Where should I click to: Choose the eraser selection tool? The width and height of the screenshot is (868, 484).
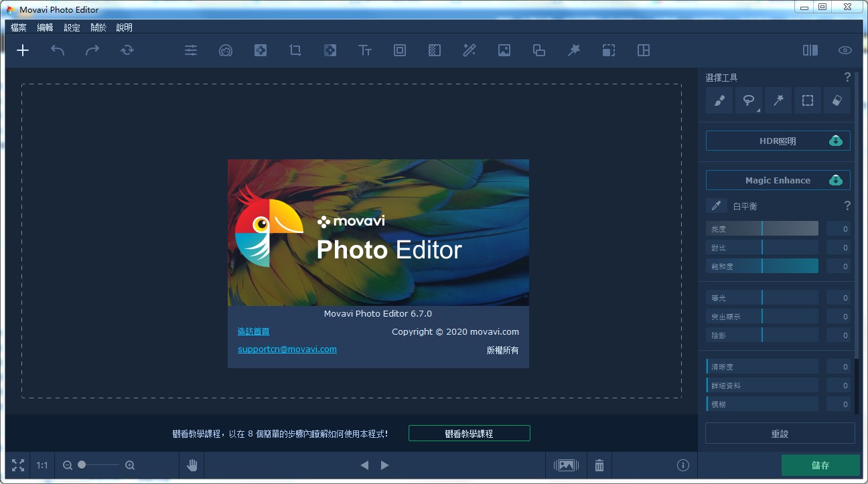(x=837, y=100)
